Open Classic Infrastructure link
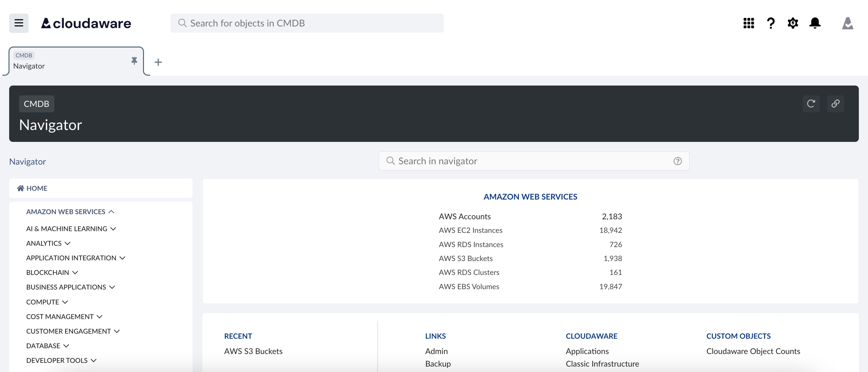Viewport: 868px width, 372px height. [x=602, y=364]
